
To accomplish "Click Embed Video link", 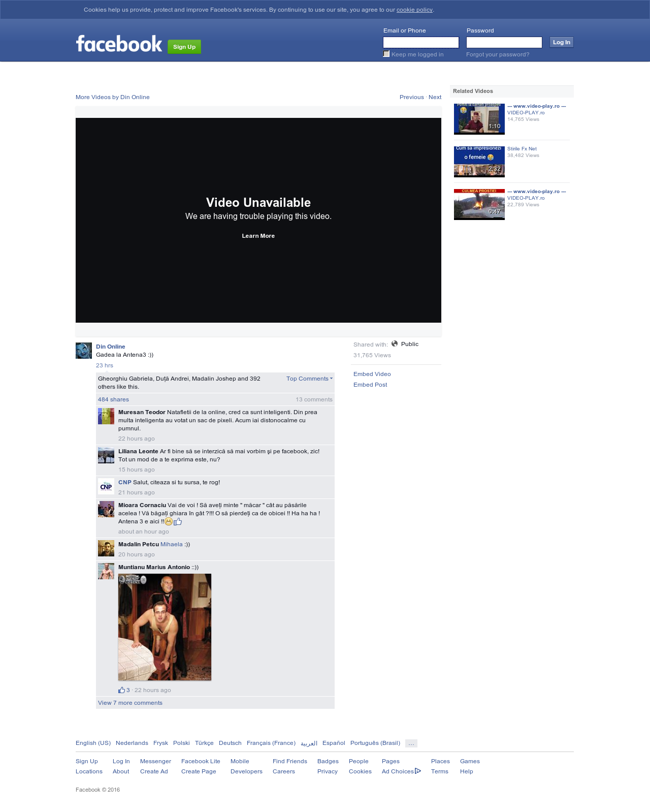I will point(372,374).
